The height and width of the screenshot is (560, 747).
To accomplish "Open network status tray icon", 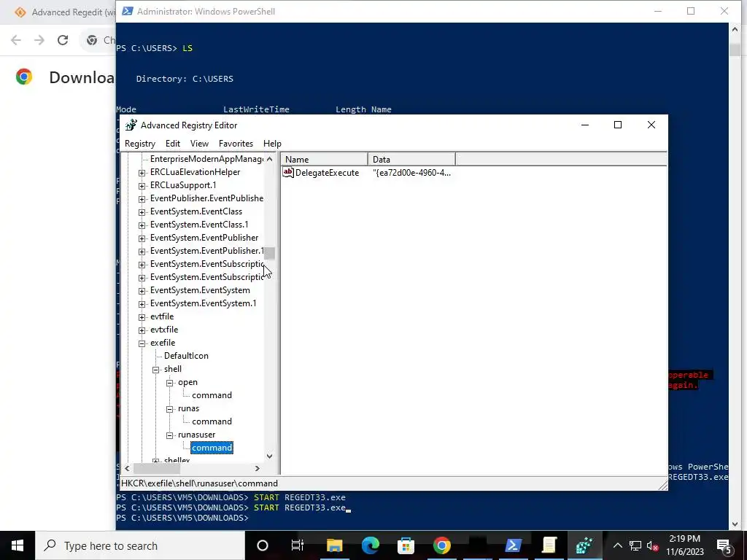I will 635,545.
